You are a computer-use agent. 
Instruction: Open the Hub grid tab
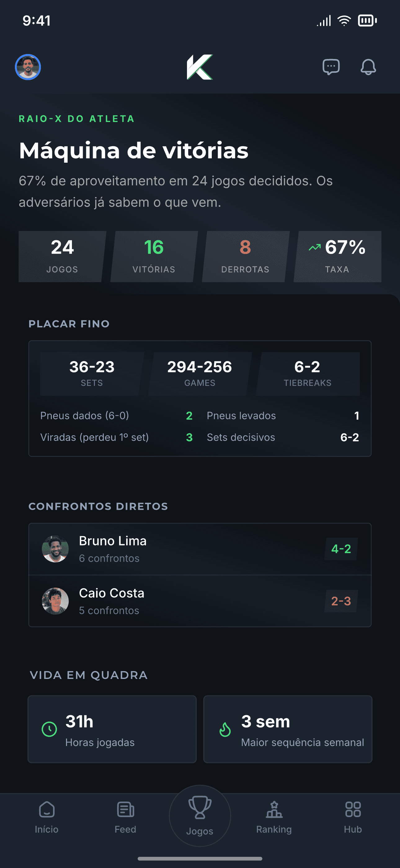pyautogui.click(x=353, y=817)
